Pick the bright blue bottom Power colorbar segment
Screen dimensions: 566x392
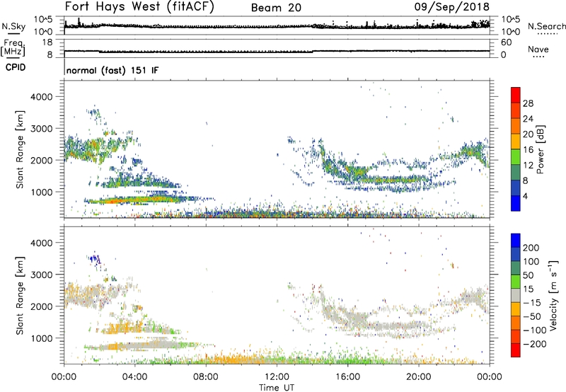pos(516,203)
